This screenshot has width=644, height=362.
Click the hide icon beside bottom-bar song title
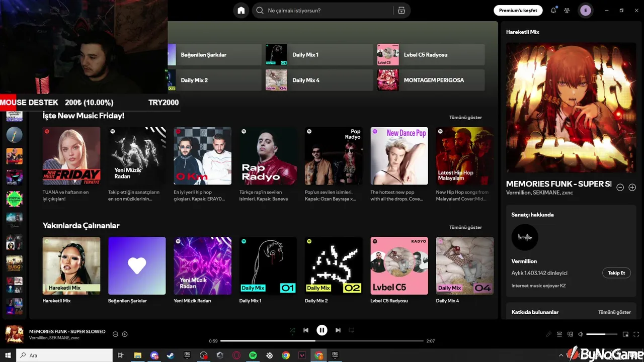point(115,334)
